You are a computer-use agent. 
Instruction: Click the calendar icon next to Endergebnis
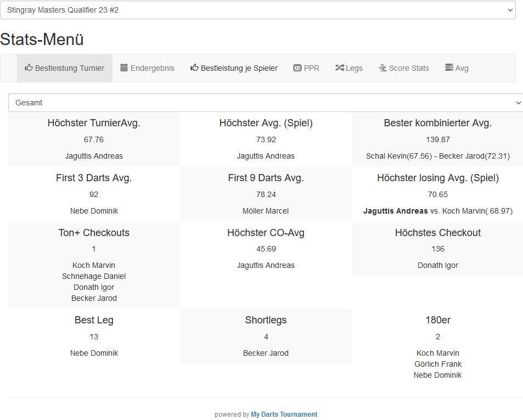pos(124,68)
